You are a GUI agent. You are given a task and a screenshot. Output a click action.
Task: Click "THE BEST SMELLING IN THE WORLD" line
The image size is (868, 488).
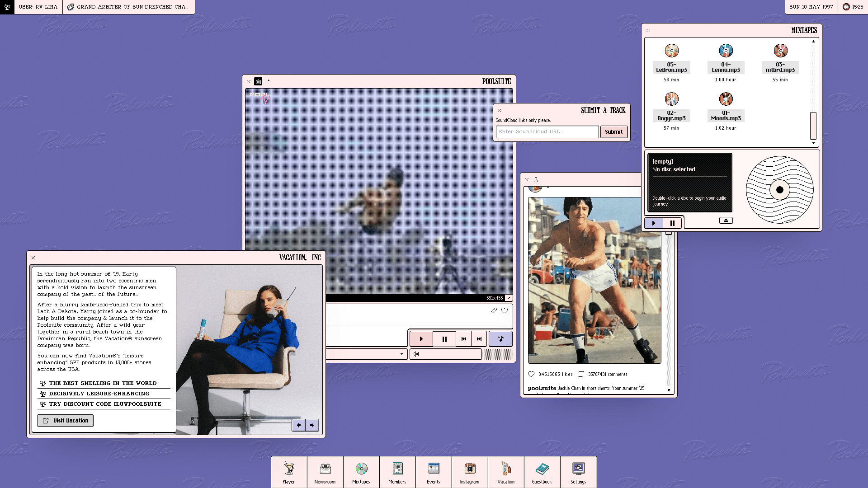103,383
